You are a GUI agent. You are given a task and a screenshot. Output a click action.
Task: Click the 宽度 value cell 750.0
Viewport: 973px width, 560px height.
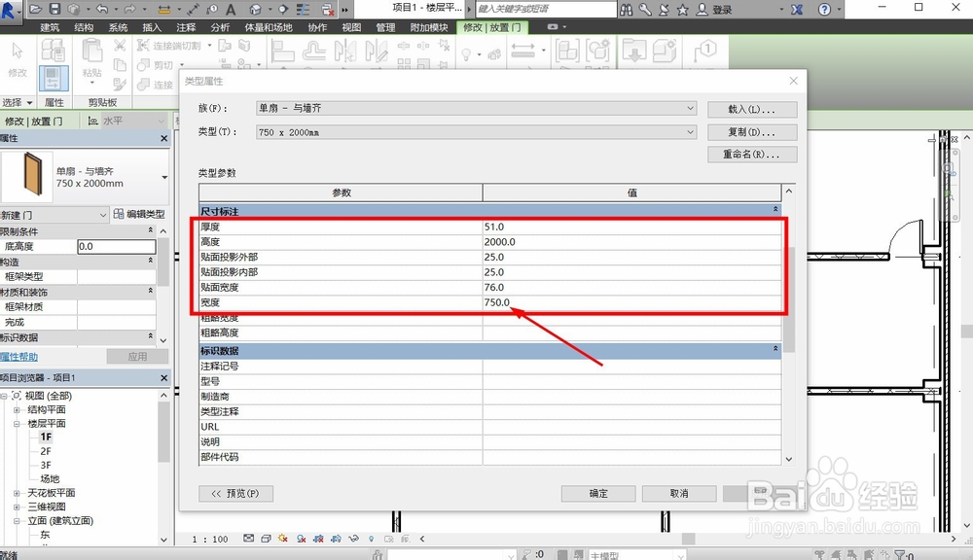[x=631, y=302]
